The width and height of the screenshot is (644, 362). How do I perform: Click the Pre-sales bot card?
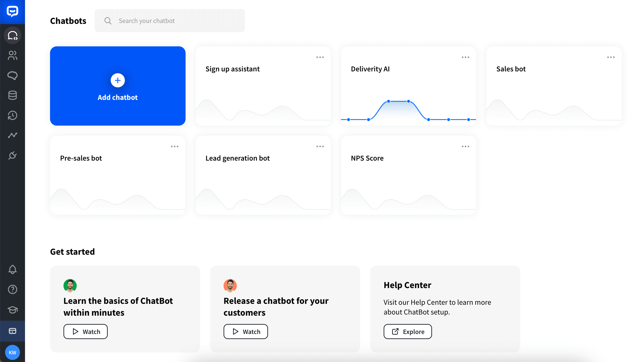[x=118, y=175]
